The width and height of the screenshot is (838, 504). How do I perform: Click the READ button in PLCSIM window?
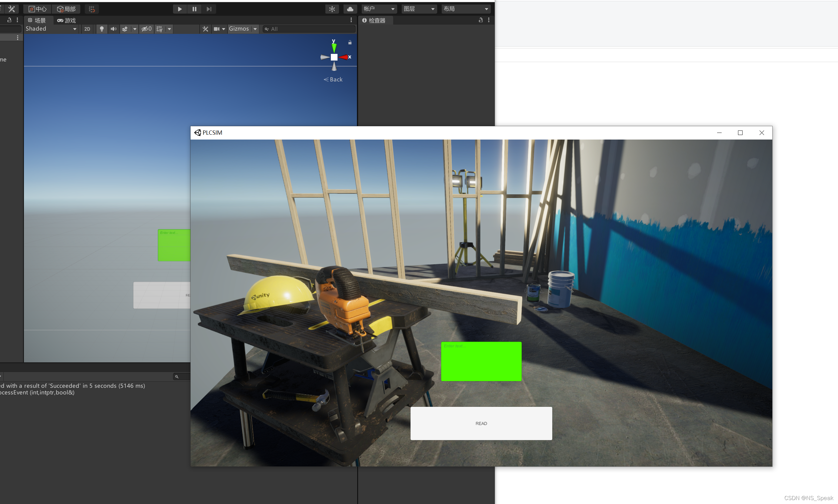point(481,423)
